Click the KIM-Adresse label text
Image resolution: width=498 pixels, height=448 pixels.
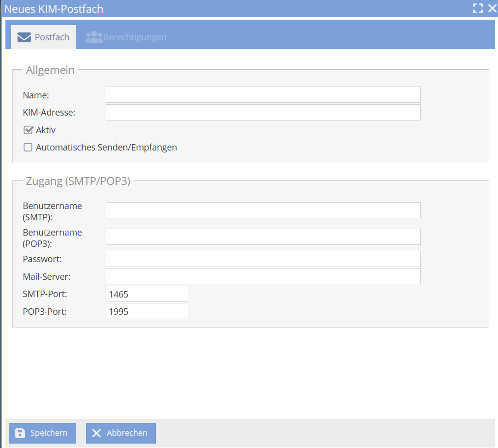[49, 113]
